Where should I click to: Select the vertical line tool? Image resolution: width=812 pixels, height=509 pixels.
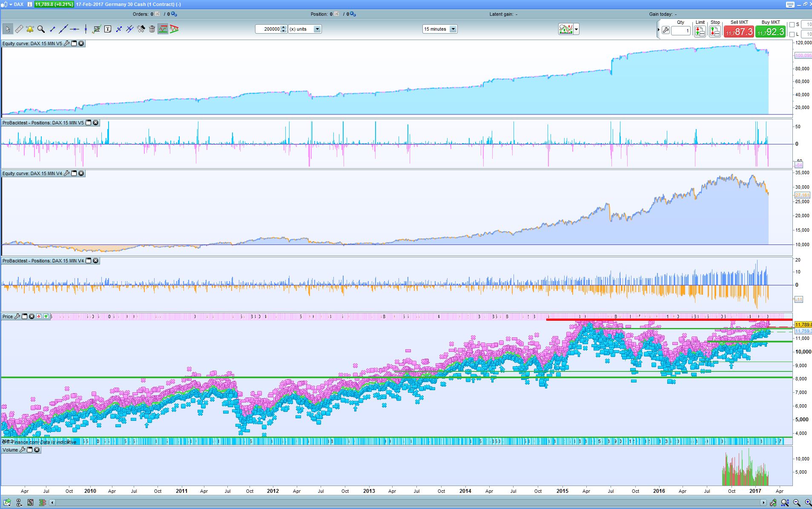(x=86, y=29)
